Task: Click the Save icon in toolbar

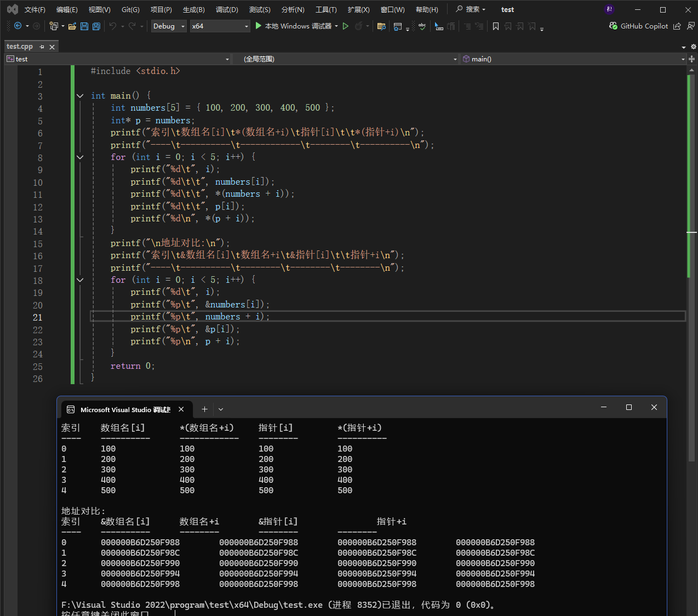Action: 84,26
